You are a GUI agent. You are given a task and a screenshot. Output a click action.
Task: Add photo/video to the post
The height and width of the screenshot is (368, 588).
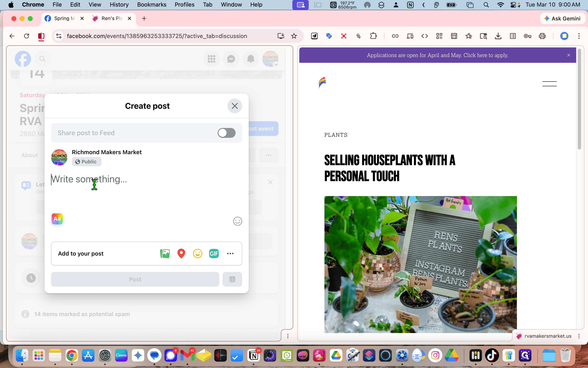(165, 253)
